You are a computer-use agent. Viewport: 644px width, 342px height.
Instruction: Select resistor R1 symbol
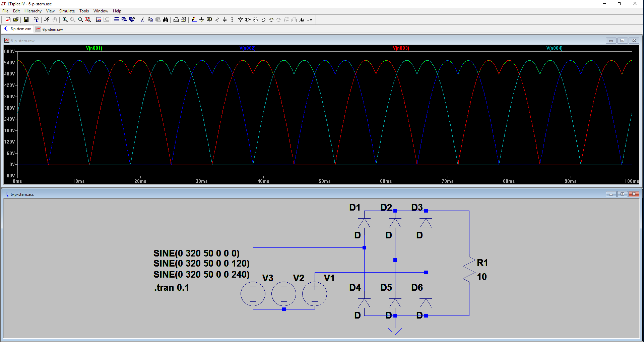pyautogui.click(x=469, y=269)
